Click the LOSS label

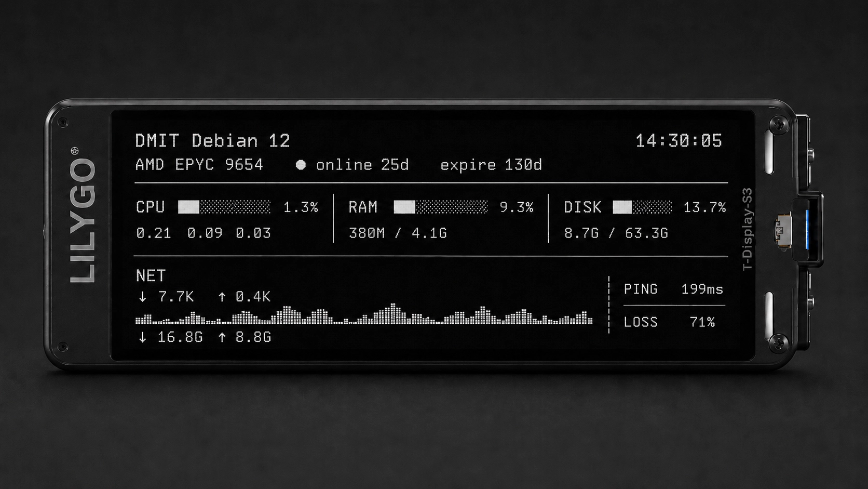641,322
